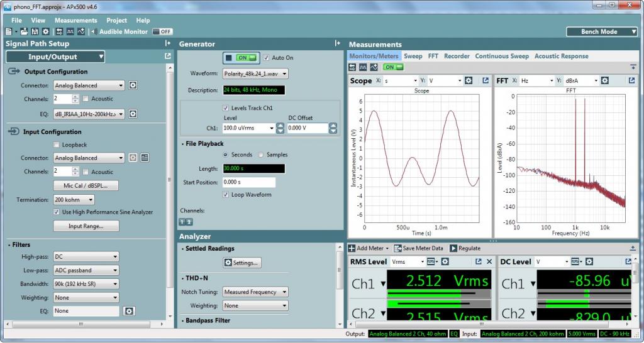Click the Mic Cal / dBSPL button
The height and width of the screenshot is (343, 644).
86,186
